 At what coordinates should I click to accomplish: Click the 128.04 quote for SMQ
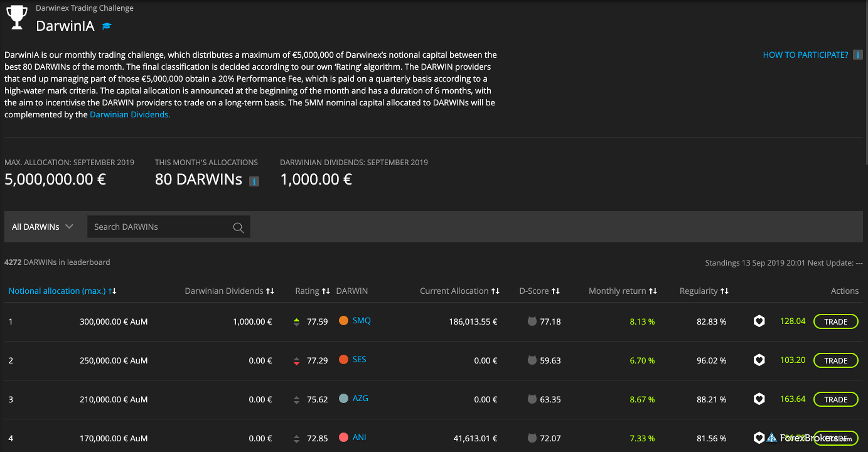pyautogui.click(x=793, y=321)
